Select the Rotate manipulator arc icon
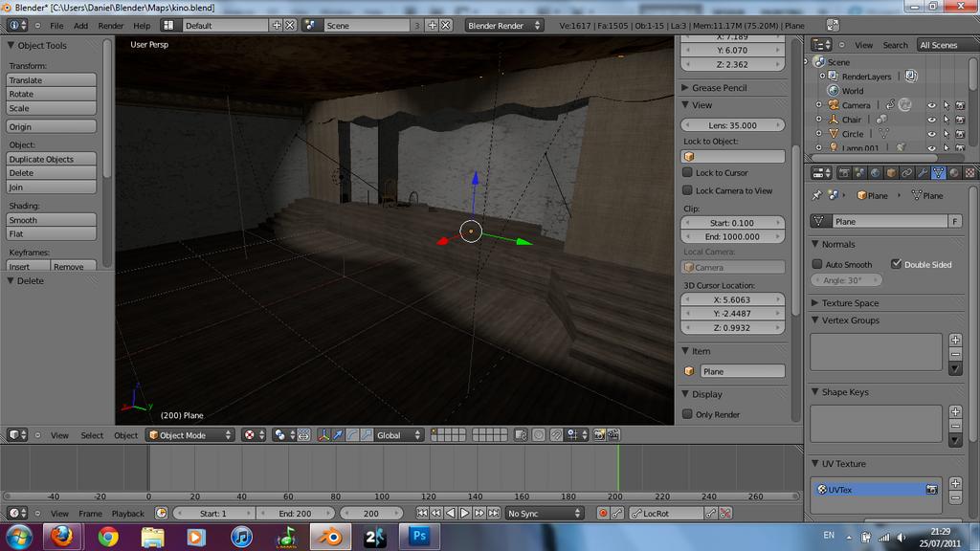The height and width of the screenshot is (551, 980). 352,435
